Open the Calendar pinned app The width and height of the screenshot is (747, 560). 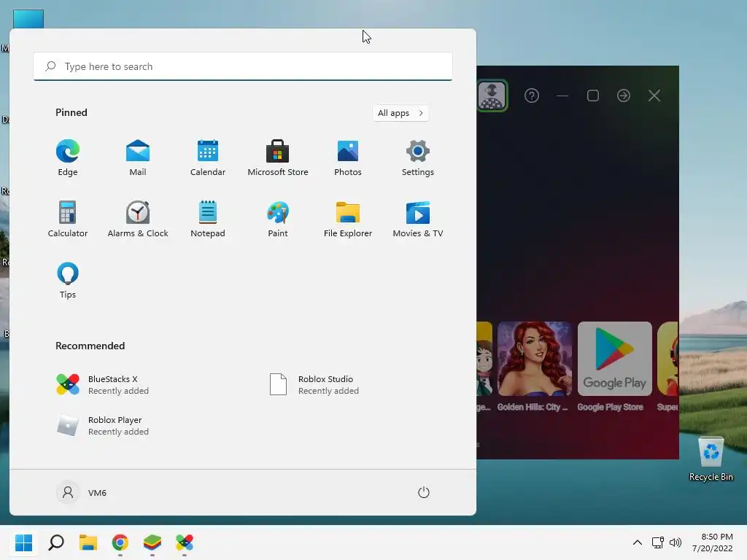point(208,158)
